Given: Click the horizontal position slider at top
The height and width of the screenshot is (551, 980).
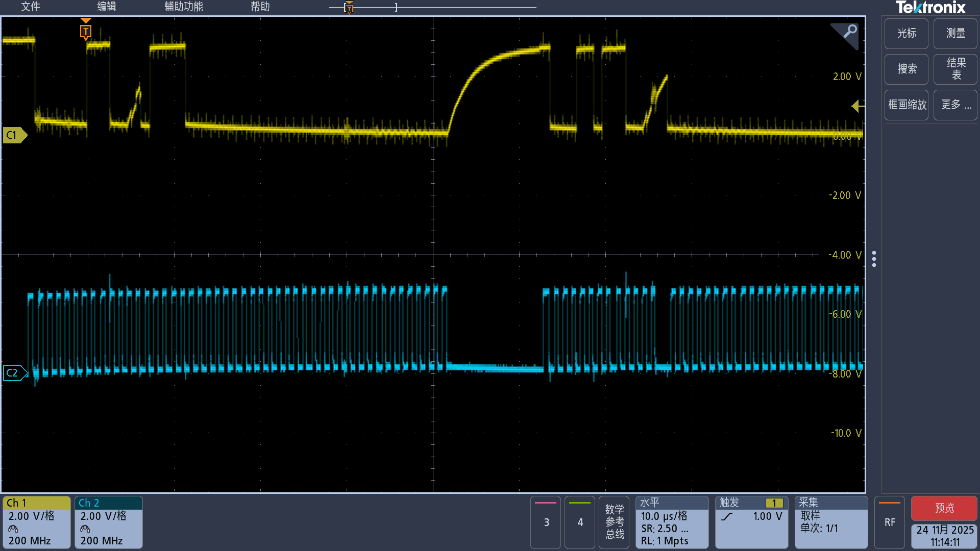Looking at the screenshot, I should [x=349, y=7].
